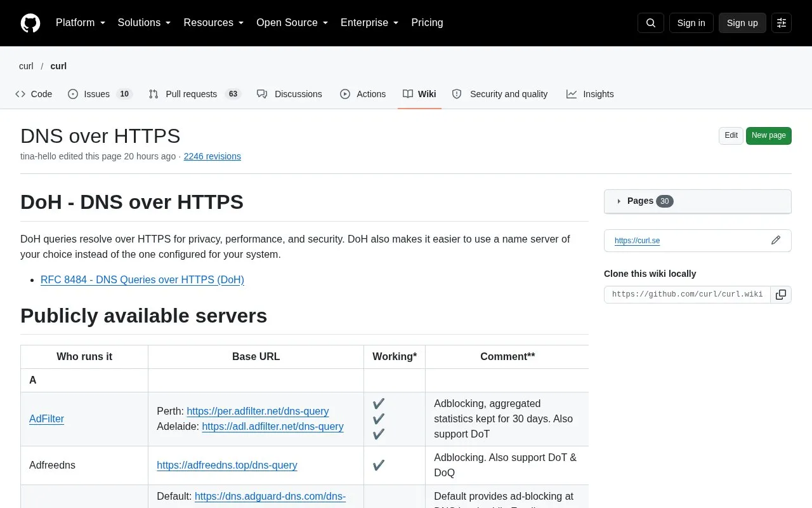812x508 pixels.
Task: Select the wiki clone URL field
Action: (x=687, y=295)
